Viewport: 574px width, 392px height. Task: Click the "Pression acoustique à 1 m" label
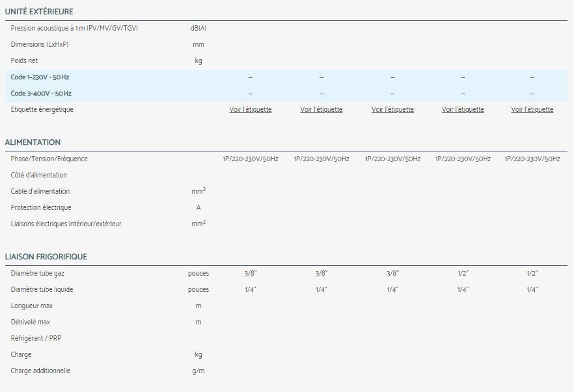[x=74, y=28]
